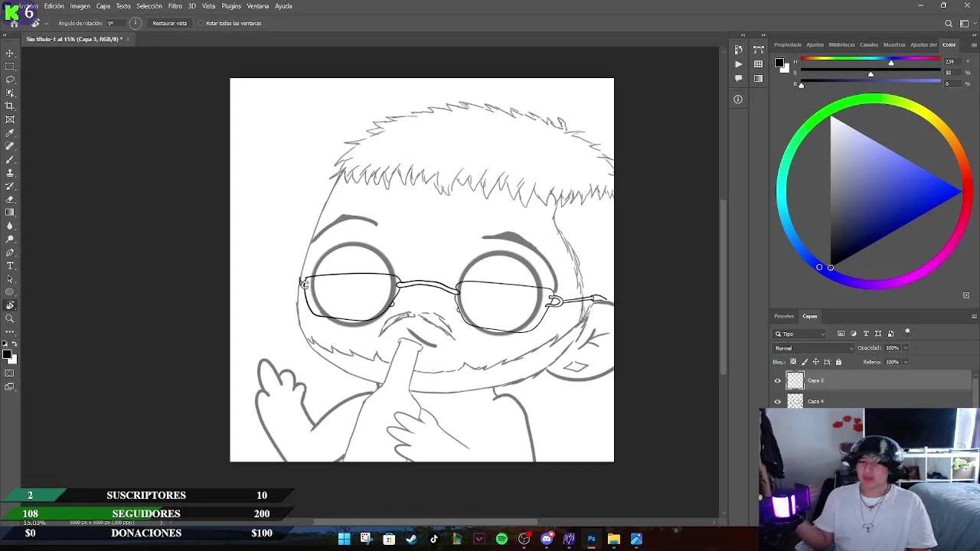Screen dimensions: 980x551
Task: Open the Color panel options menu
Action: pos(974,44)
